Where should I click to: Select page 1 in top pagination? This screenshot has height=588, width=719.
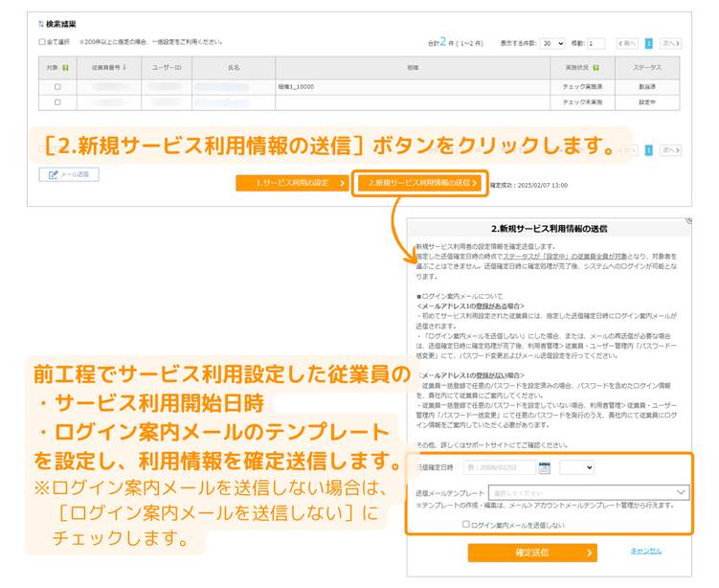pos(649,43)
